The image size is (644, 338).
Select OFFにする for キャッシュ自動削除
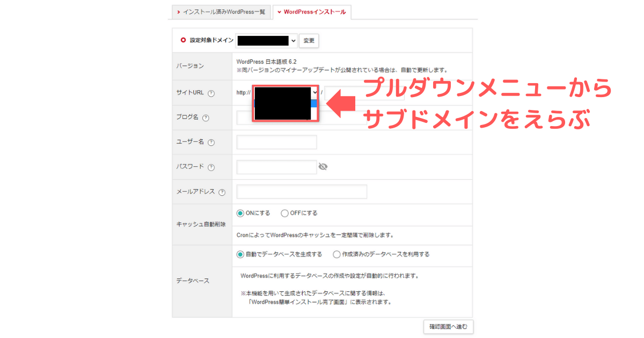284,212
